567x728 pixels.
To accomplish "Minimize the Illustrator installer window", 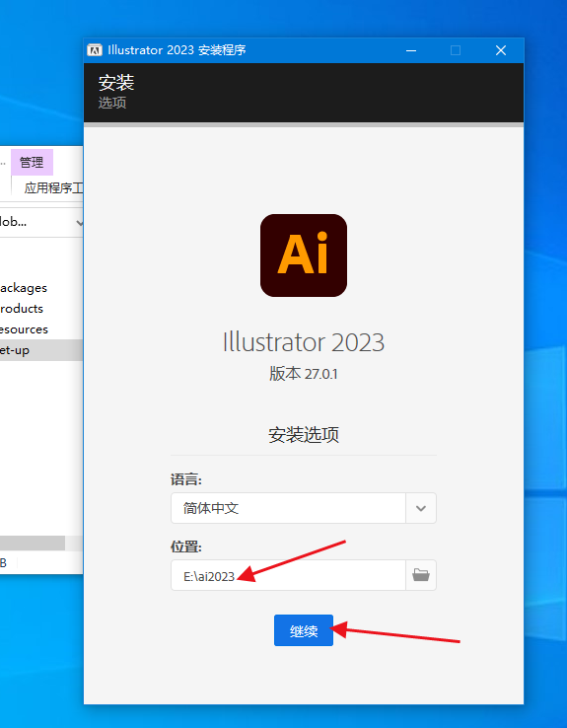I will coord(411,50).
